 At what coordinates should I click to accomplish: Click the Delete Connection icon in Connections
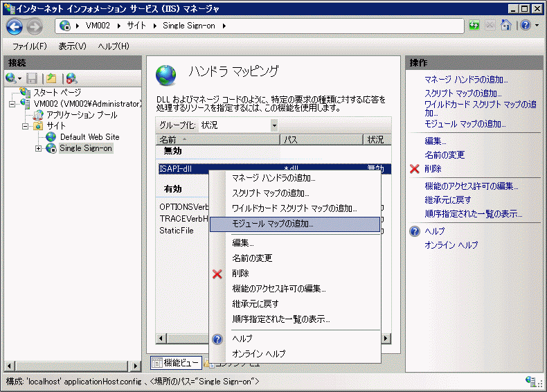[x=71, y=78]
